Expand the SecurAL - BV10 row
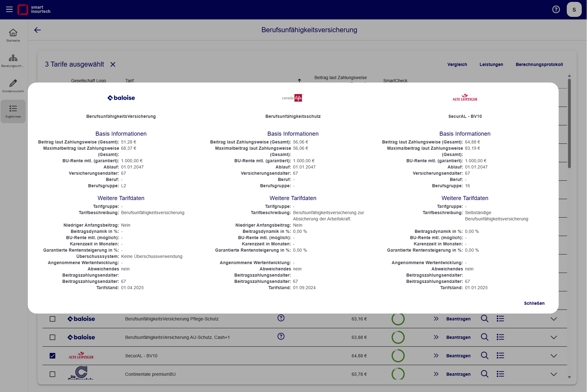This screenshot has width=588, height=392. tap(554, 356)
